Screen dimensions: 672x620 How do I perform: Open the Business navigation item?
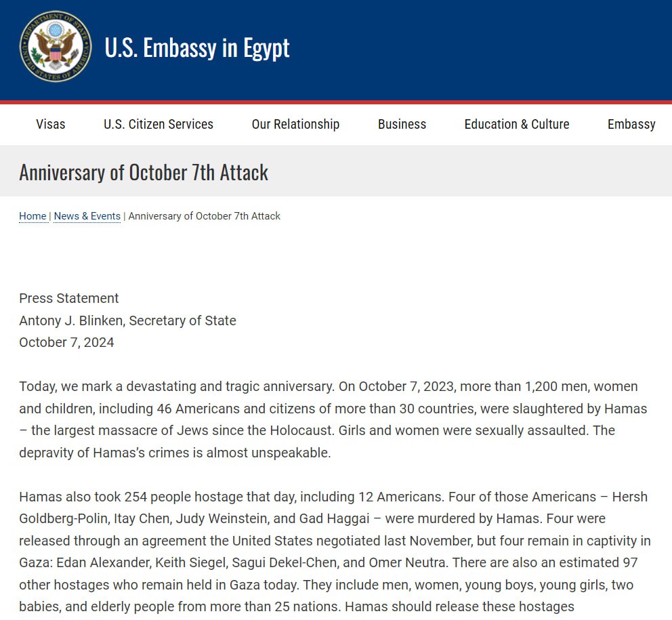(x=402, y=124)
